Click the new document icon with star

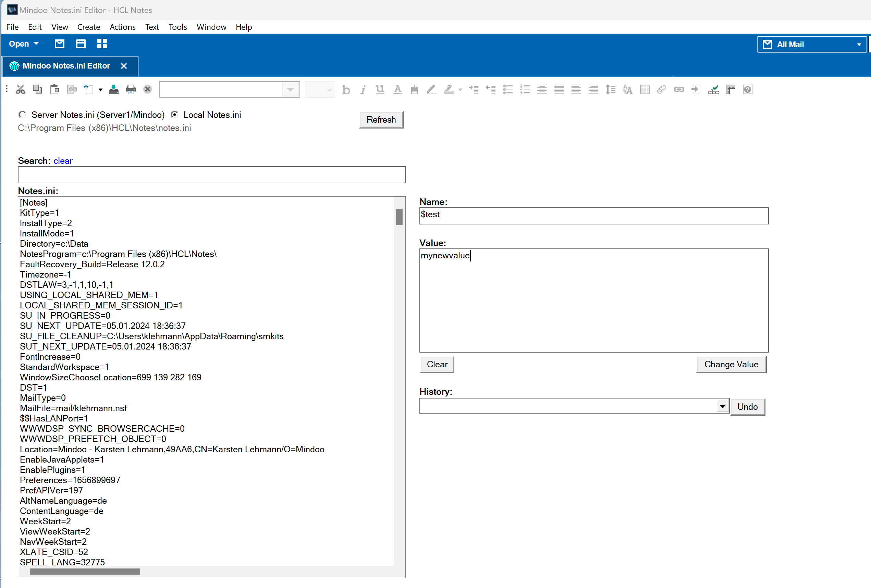88,89
